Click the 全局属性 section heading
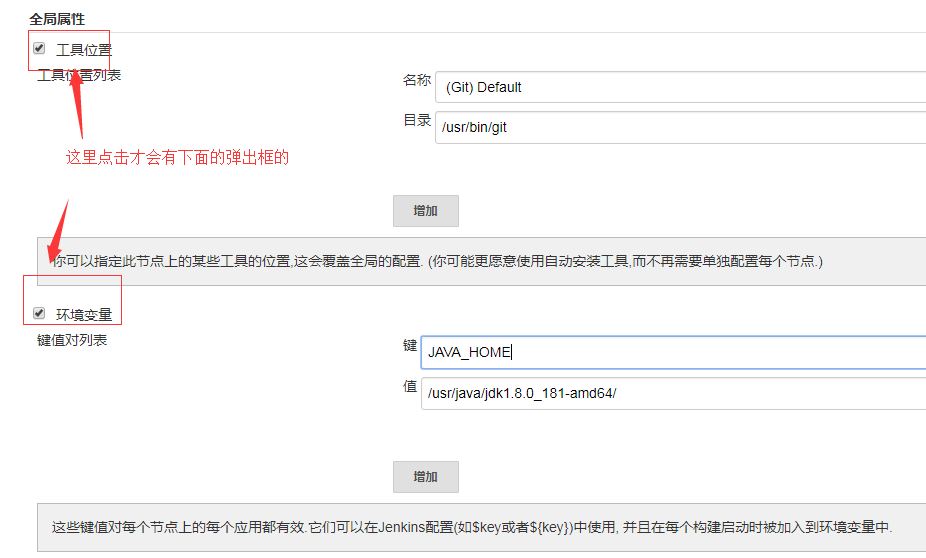Image resolution: width=926 pixels, height=558 pixels. pyautogui.click(x=57, y=19)
